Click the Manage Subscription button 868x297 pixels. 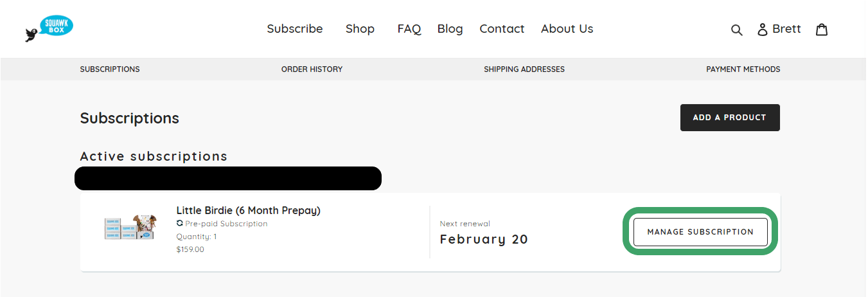[700, 232]
